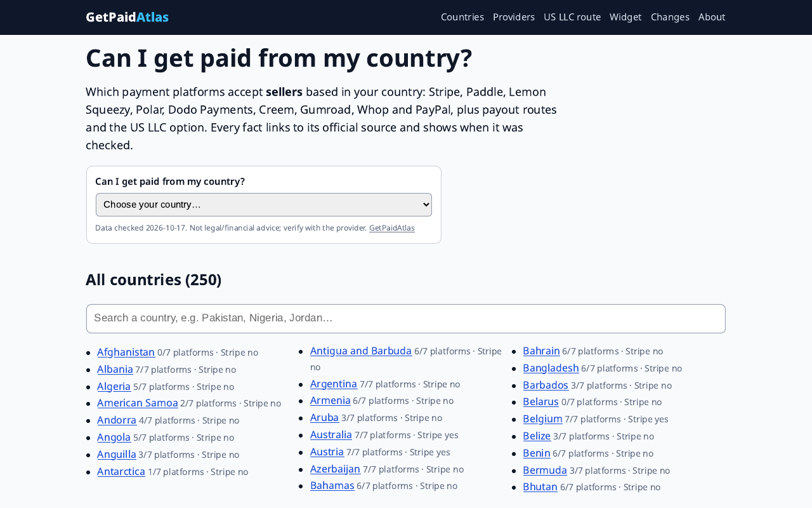
Task: Select Australia link
Action: (x=331, y=434)
